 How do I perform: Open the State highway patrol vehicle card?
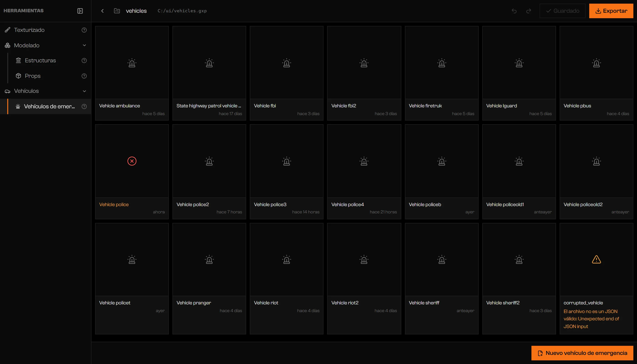coord(209,73)
